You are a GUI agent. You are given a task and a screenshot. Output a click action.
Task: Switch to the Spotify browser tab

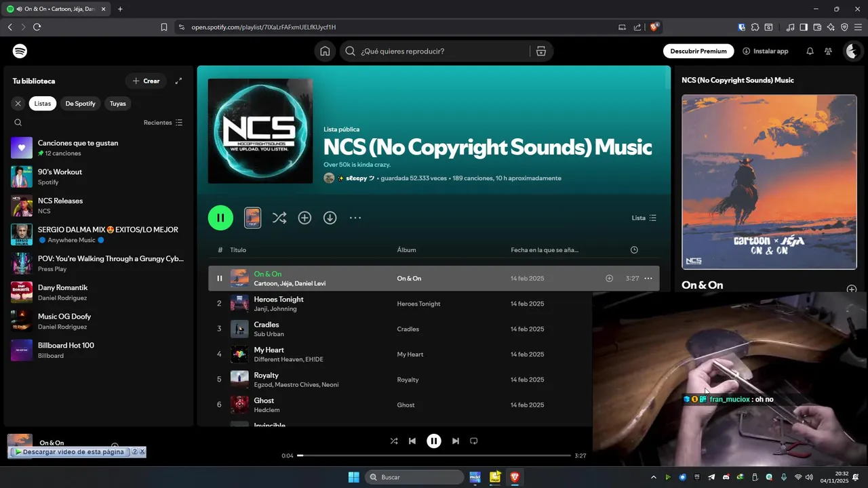pos(56,9)
